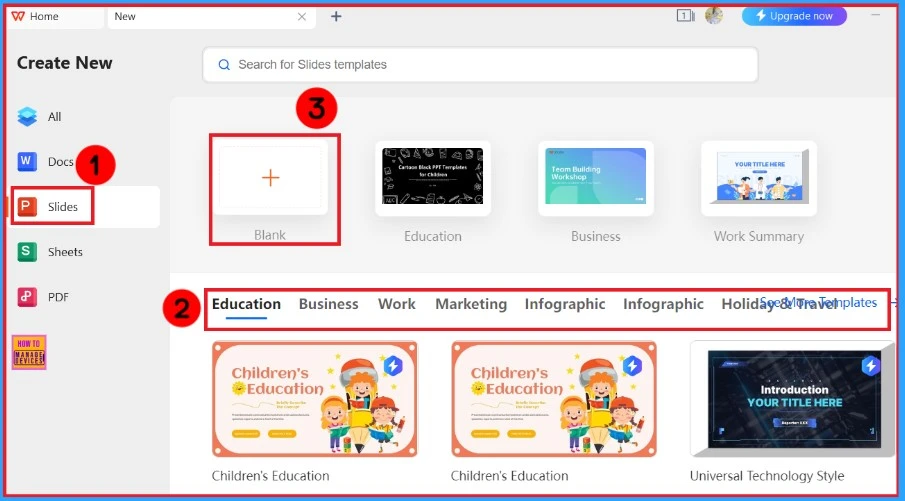Viewport: 905px width, 501px height.
Task: Click the first Children's Education caption
Action: [x=270, y=476]
